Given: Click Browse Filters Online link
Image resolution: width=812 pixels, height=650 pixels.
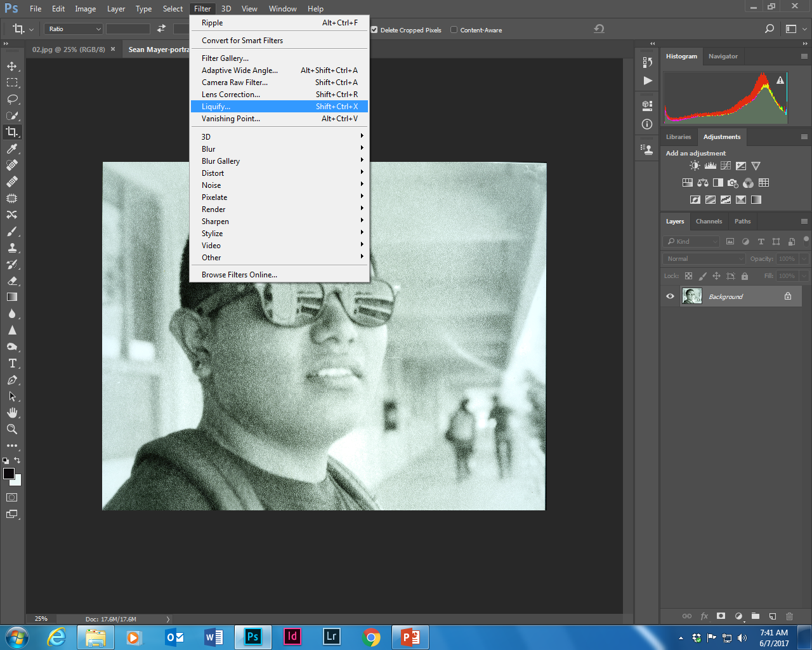Looking at the screenshot, I should click(280, 275).
